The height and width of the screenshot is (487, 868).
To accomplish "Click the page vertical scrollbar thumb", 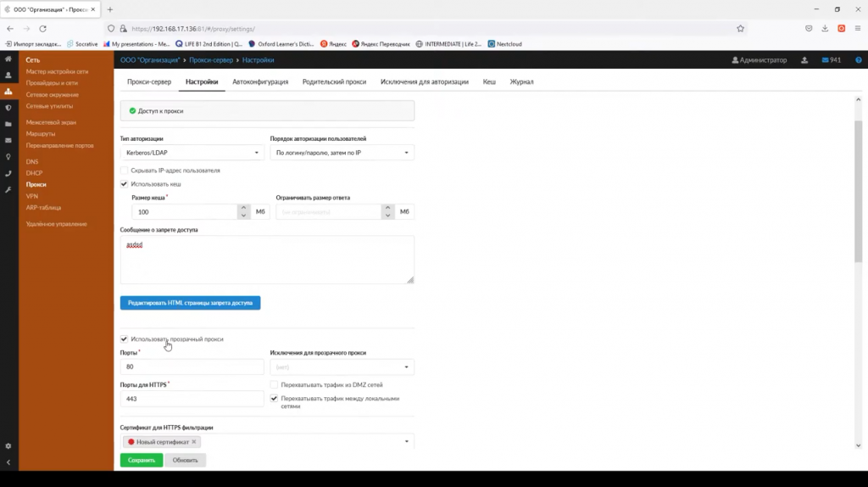I will click(858, 191).
